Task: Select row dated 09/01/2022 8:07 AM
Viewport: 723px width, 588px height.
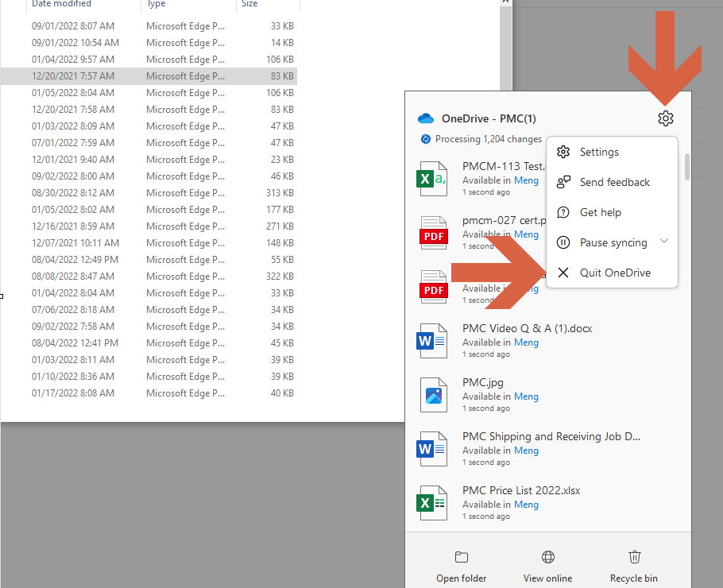Action: click(x=149, y=26)
